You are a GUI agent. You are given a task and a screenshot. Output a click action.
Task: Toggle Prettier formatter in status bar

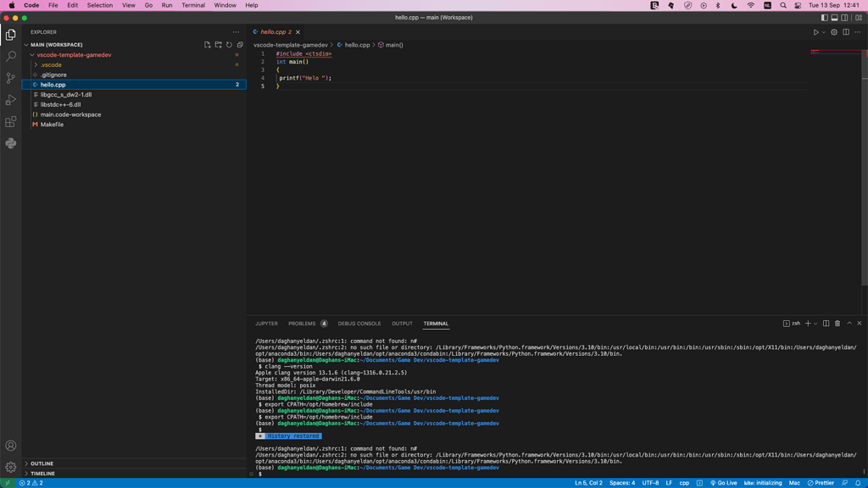click(821, 483)
